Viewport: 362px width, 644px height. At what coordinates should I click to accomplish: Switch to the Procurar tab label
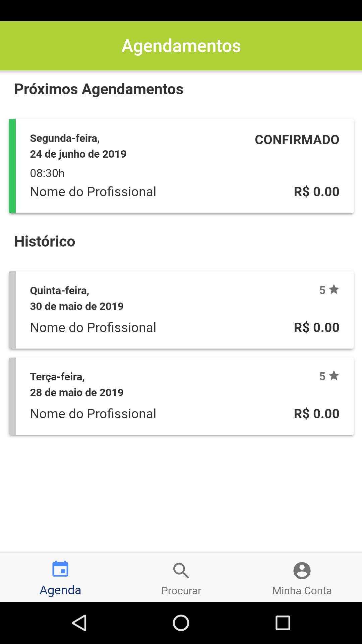181,591
